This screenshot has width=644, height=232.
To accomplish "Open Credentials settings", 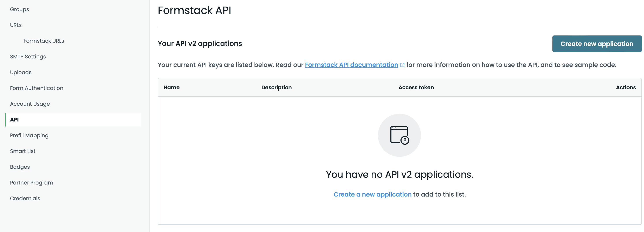I will tap(25, 198).
